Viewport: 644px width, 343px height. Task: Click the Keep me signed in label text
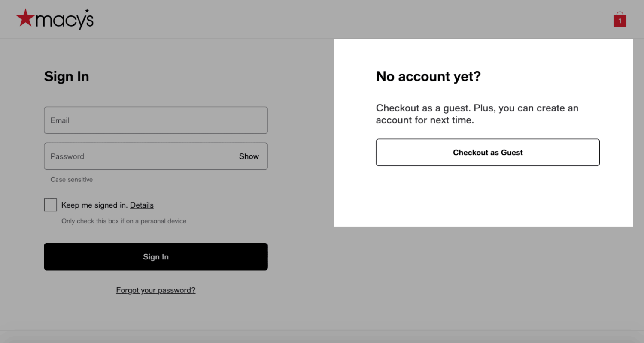[x=94, y=205]
